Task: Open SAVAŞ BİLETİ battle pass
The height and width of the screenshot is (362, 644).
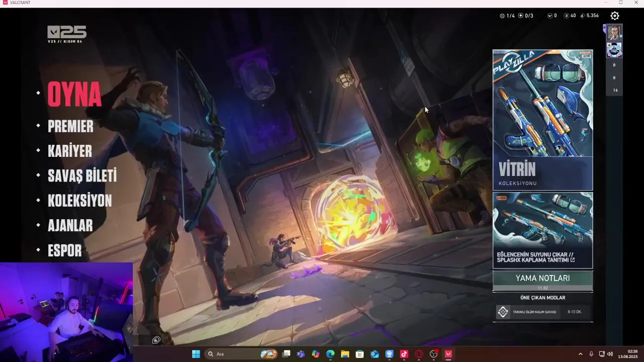Action: tap(82, 175)
